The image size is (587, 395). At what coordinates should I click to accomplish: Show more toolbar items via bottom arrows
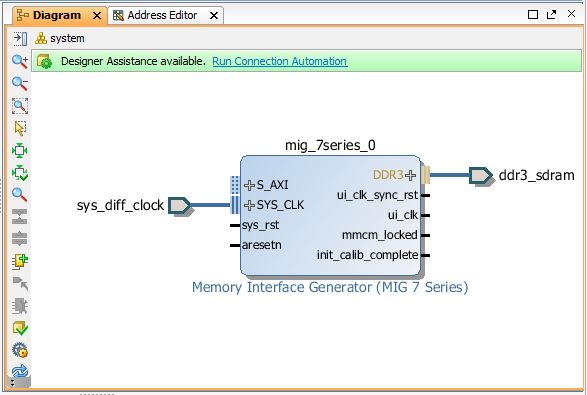(x=13, y=383)
